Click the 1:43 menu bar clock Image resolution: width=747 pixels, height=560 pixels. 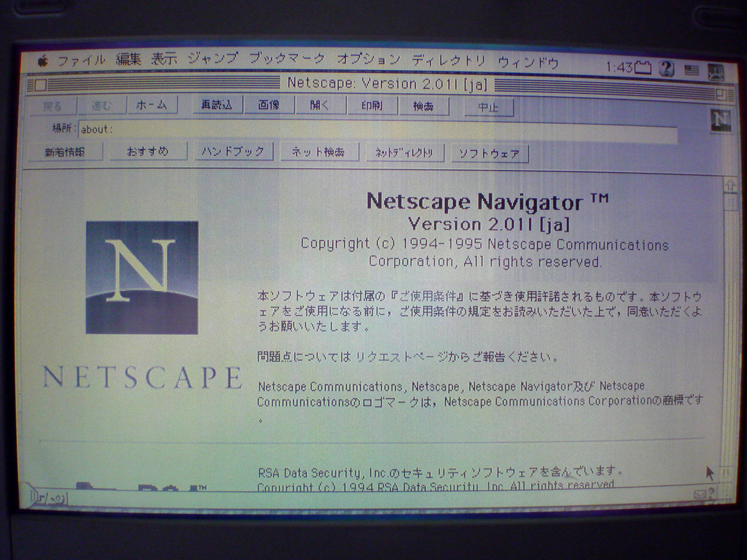[619, 66]
